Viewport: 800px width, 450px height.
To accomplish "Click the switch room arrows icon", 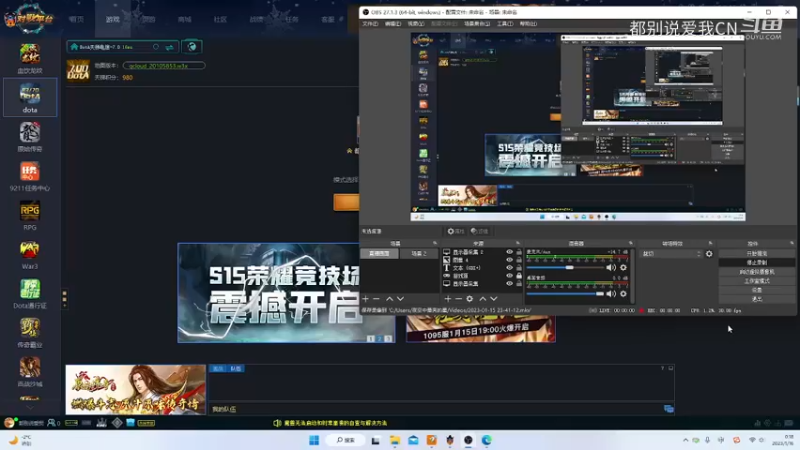I will coord(169,47).
